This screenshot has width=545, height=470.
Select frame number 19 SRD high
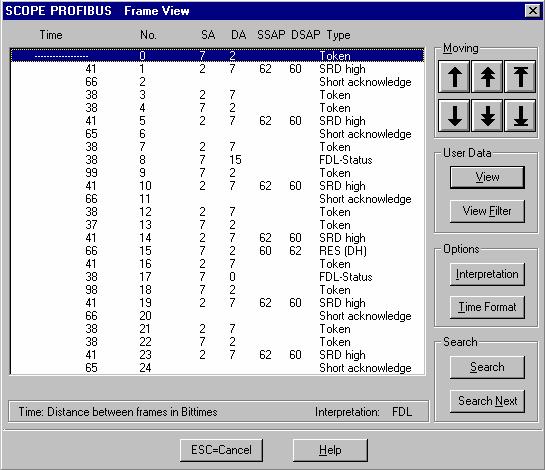point(217,303)
